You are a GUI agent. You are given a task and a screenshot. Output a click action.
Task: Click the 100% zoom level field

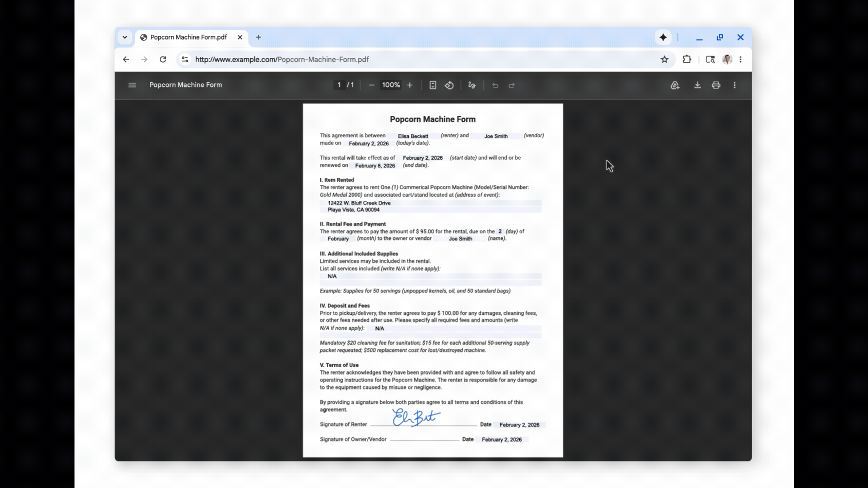tap(391, 85)
